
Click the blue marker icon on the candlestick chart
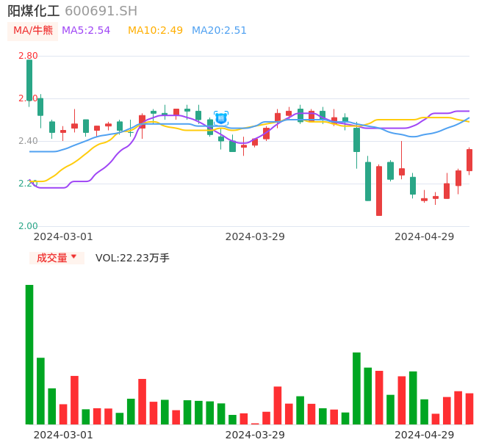coord(221,117)
